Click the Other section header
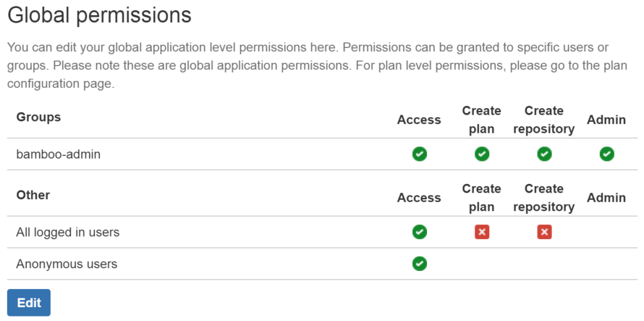The image size is (644, 321). pos(33,195)
